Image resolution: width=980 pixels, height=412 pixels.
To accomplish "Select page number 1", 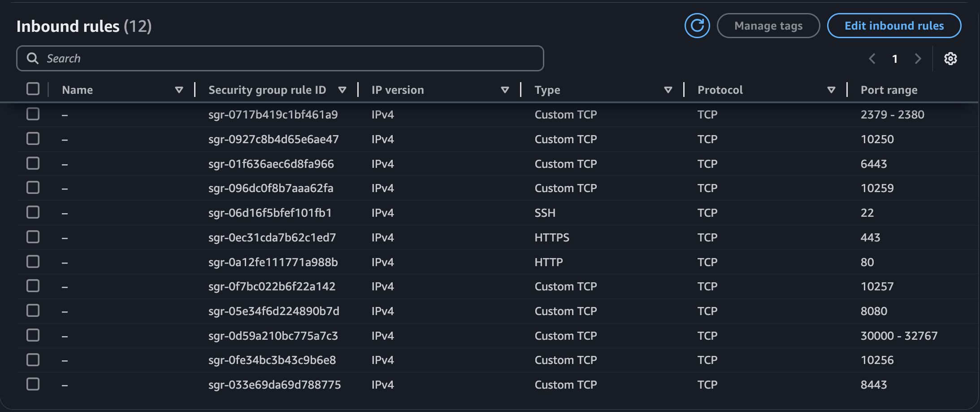I will point(895,59).
